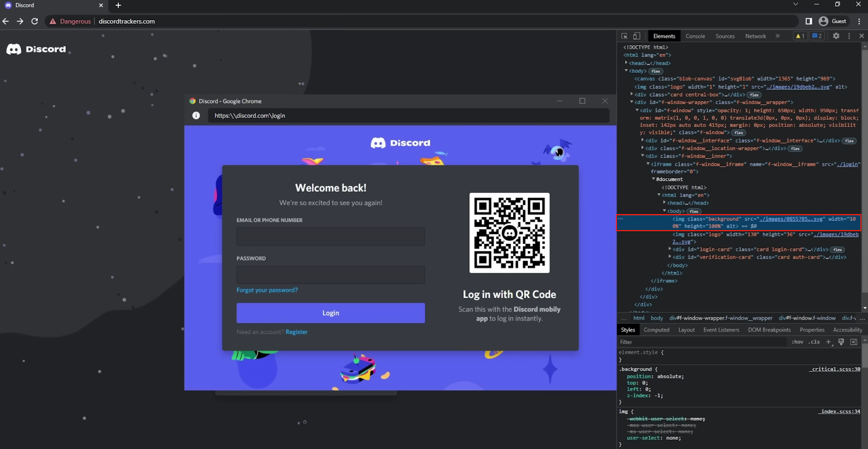Toggle flex badge after class="f-window"

(738, 133)
